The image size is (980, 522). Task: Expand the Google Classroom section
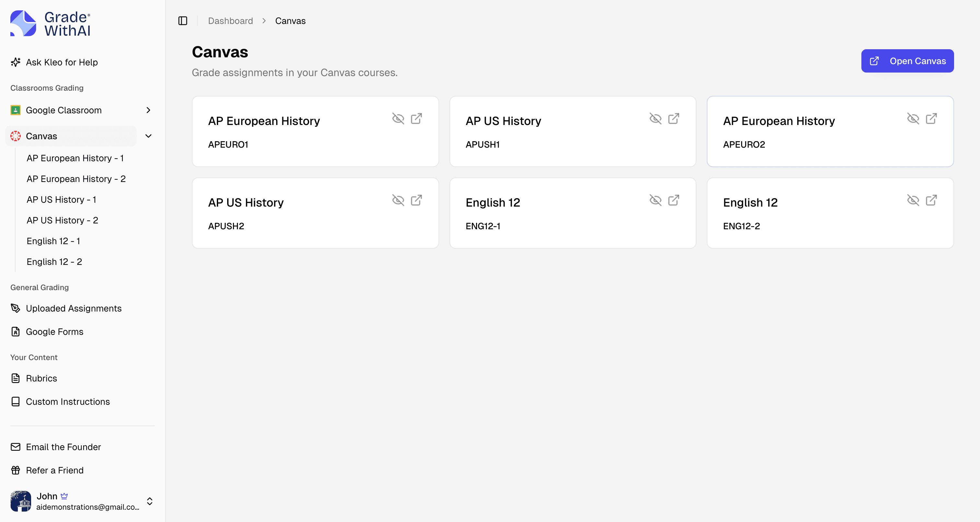[149, 110]
